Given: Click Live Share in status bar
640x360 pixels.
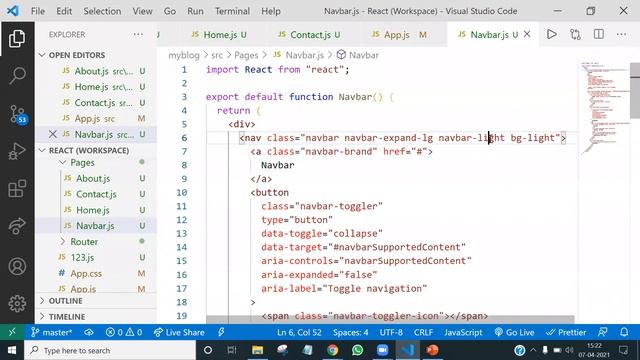Looking at the screenshot, I should (179, 332).
